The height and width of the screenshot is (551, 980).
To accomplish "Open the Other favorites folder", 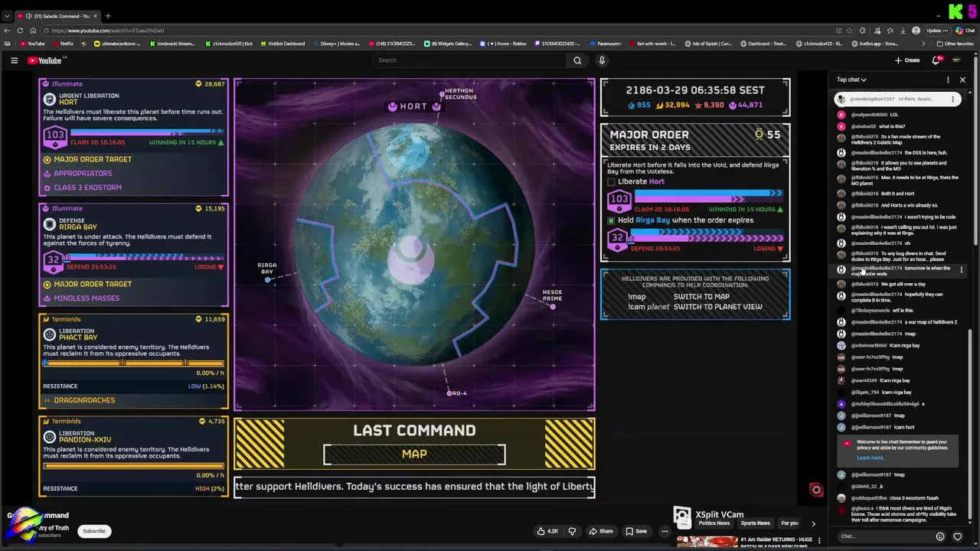I will (955, 44).
